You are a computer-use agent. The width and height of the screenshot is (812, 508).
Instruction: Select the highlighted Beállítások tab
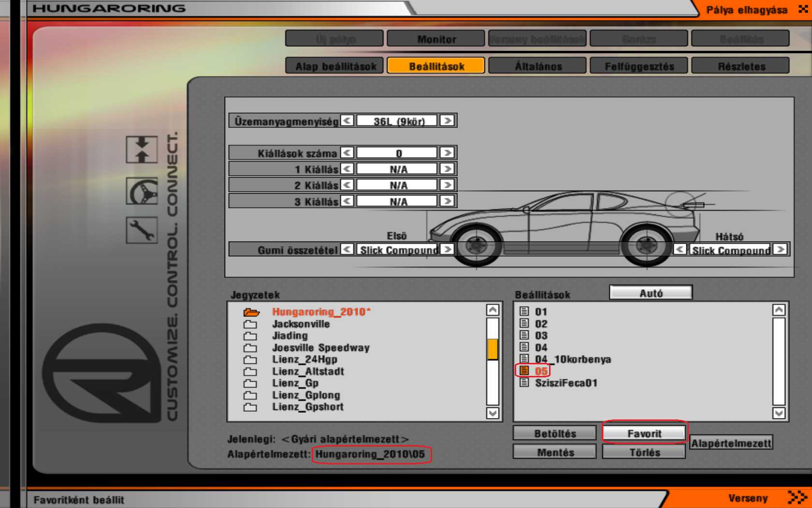[436, 66]
